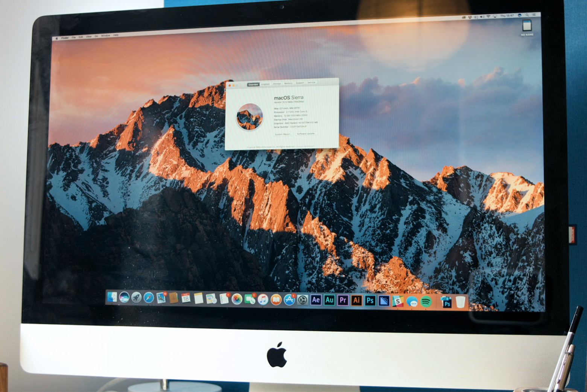Click the System Report button
This screenshot has width=587, height=392.
283,134
